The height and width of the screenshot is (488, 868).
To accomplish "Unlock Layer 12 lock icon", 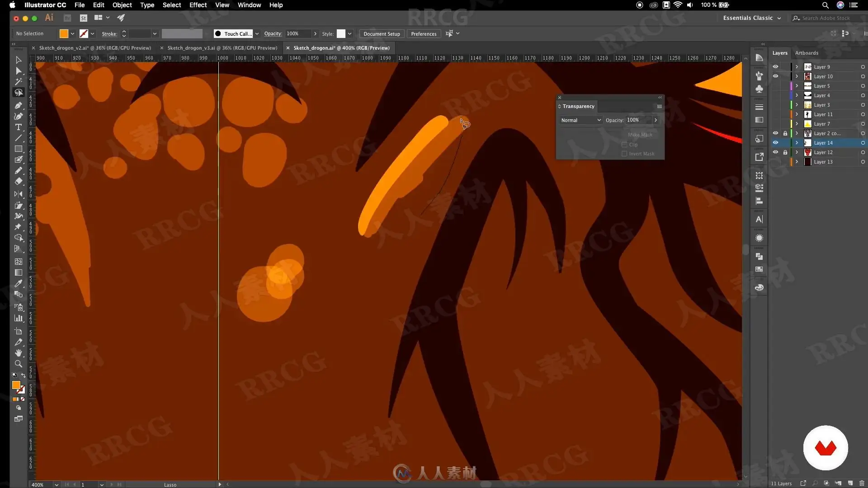I will pos(785,152).
